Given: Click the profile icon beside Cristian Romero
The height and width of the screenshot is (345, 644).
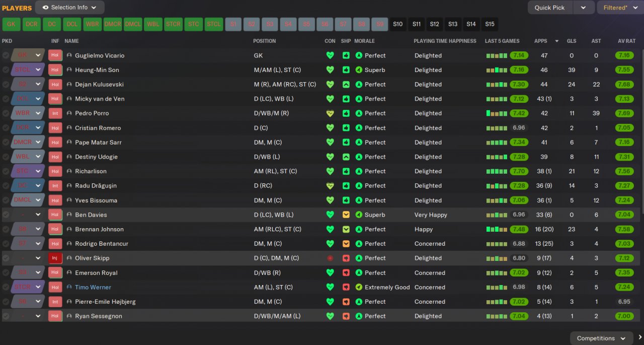Looking at the screenshot, I should tap(69, 128).
